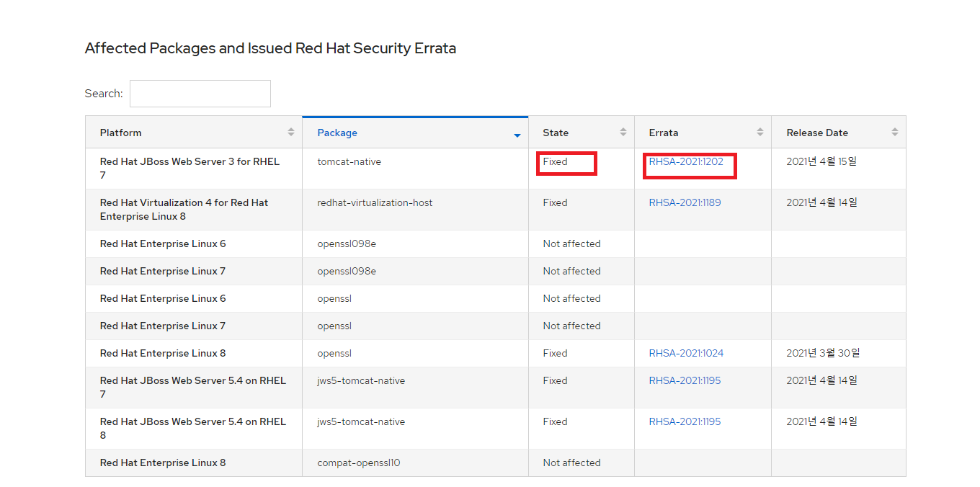Click release date 2021년 4월 15일
Screen dimensions: 980x487
[821, 162]
